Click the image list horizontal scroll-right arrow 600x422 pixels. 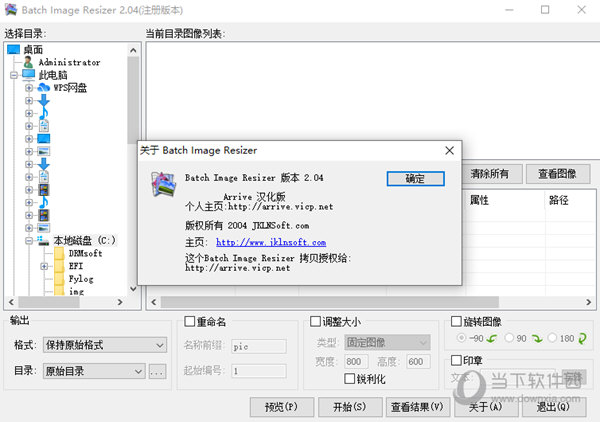click(x=589, y=302)
